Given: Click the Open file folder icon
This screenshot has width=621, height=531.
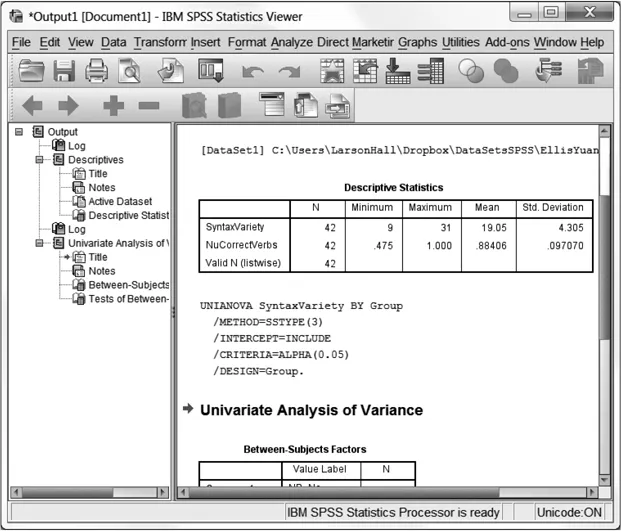Looking at the screenshot, I should 31,69.
